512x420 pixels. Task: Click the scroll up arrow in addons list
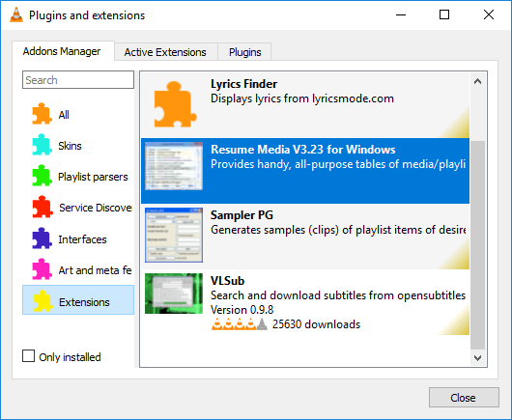point(477,81)
